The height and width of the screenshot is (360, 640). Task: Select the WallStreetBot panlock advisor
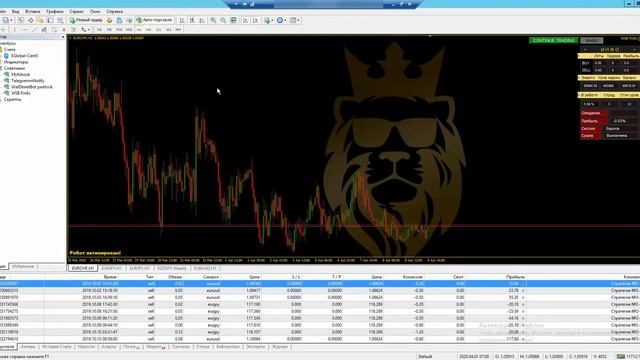31,87
